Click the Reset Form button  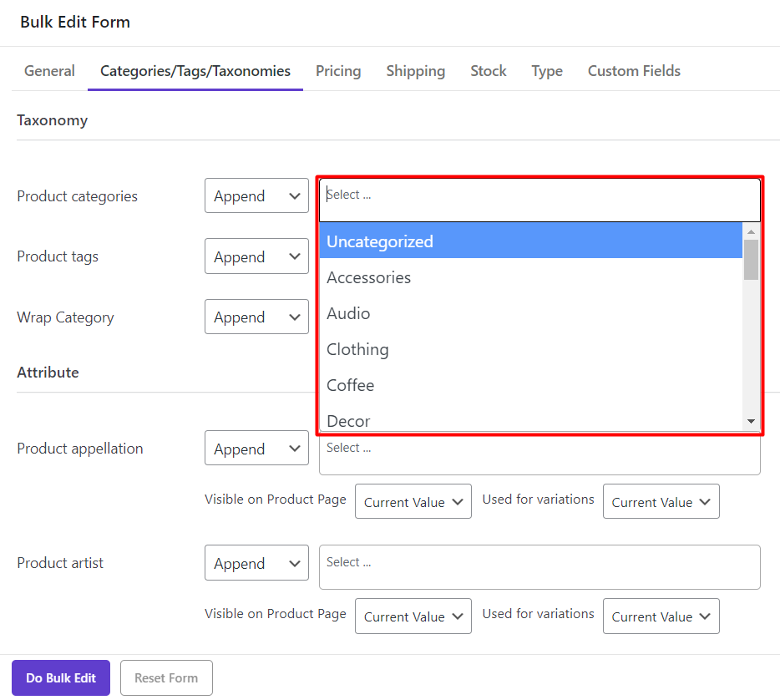[x=166, y=678]
